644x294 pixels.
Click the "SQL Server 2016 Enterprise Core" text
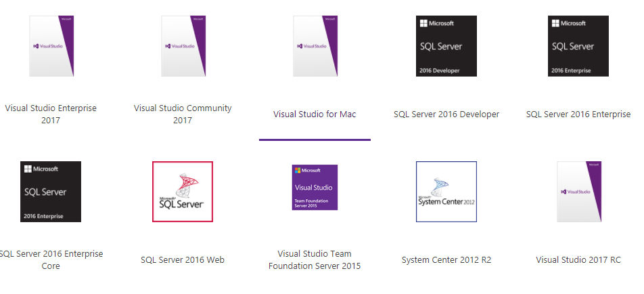pyautogui.click(x=51, y=260)
